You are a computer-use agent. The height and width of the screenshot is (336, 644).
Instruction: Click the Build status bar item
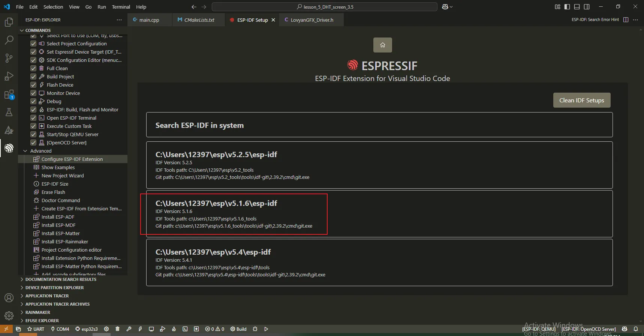click(x=238, y=329)
